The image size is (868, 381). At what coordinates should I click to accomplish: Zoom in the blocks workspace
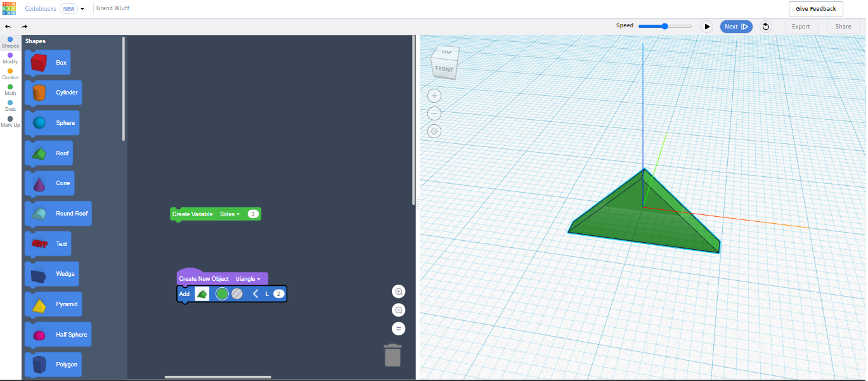tap(399, 292)
